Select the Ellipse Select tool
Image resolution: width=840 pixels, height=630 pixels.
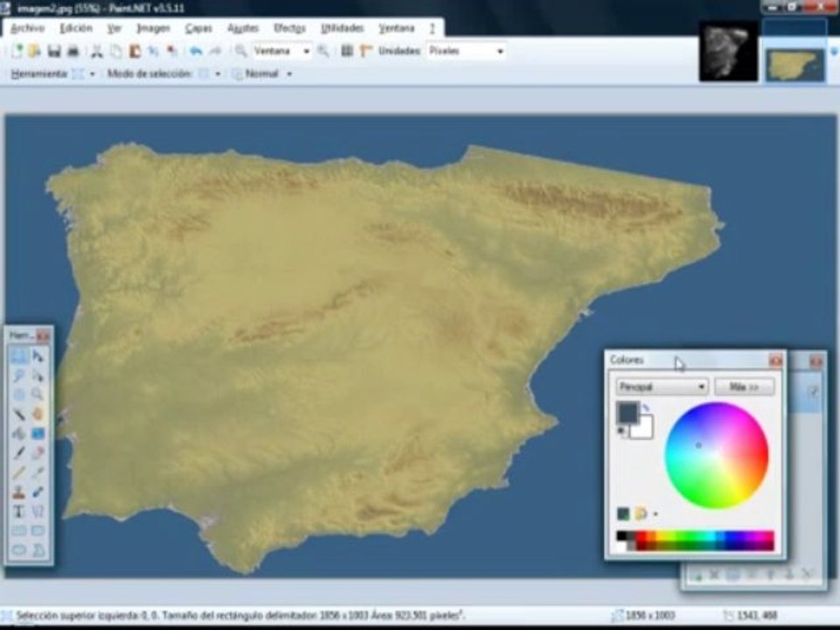pos(18,395)
